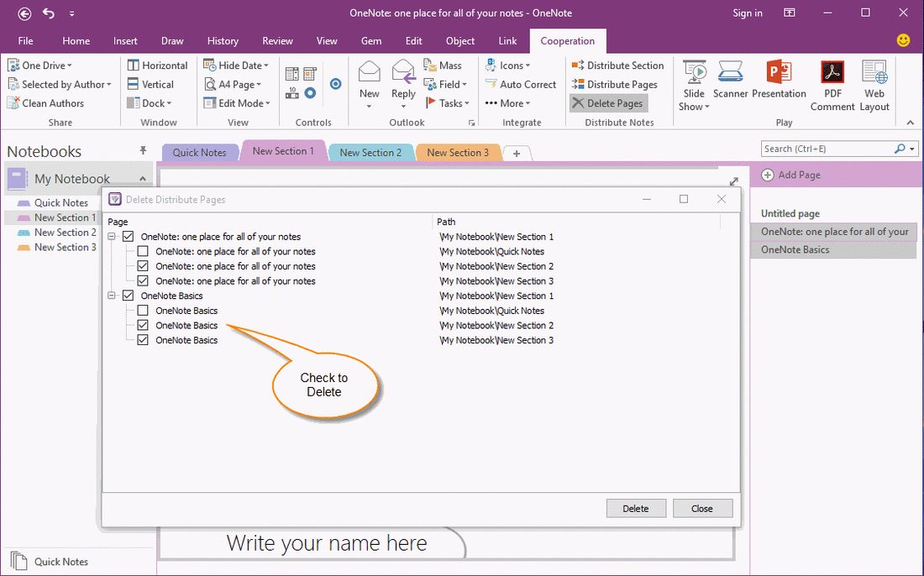Open the Hide Date dropdown

[236, 65]
